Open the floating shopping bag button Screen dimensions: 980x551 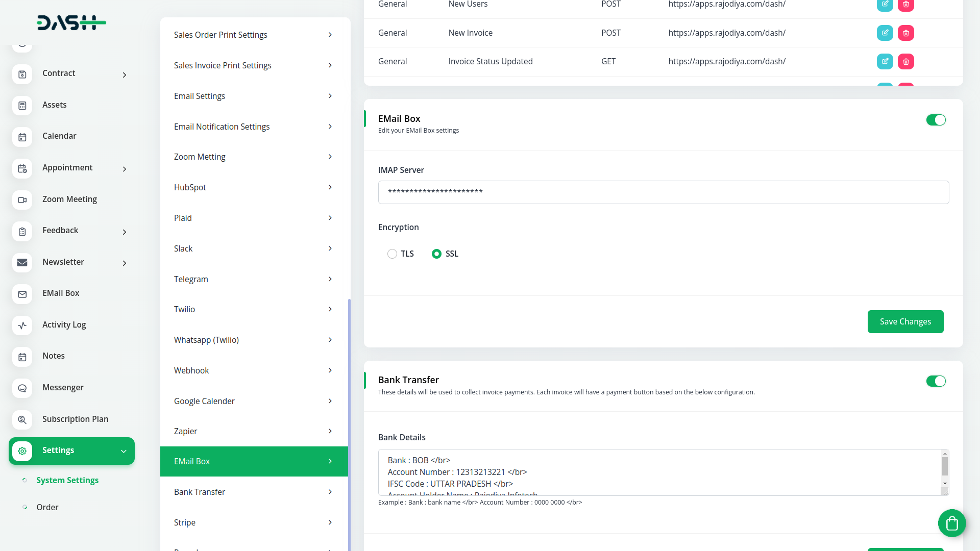pyautogui.click(x=951, y=523)
